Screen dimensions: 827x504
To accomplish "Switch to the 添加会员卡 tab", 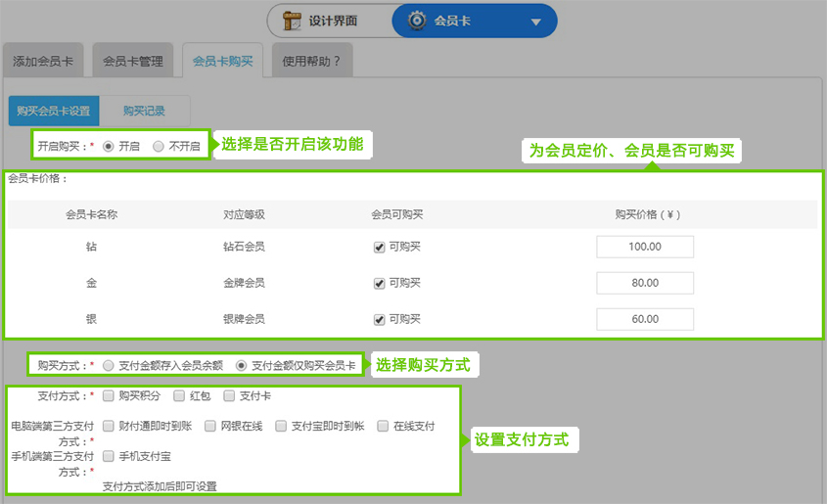I will point(43,61).
